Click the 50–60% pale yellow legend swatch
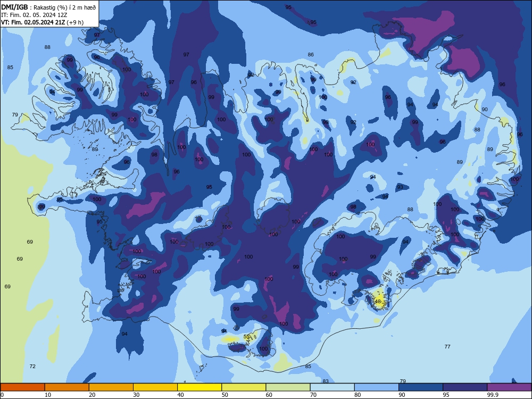This screenshot has height=399, width=532. (244, 387)
